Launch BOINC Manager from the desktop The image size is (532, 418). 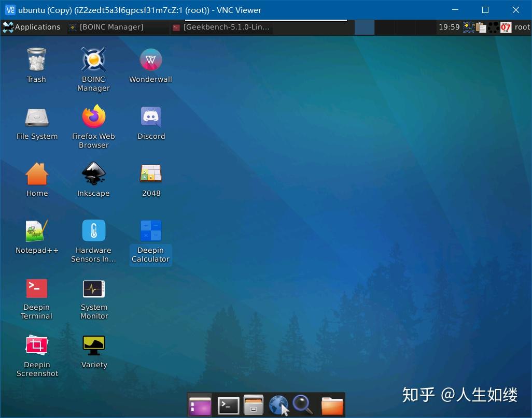pyautogui.click(x=94, y=69)
